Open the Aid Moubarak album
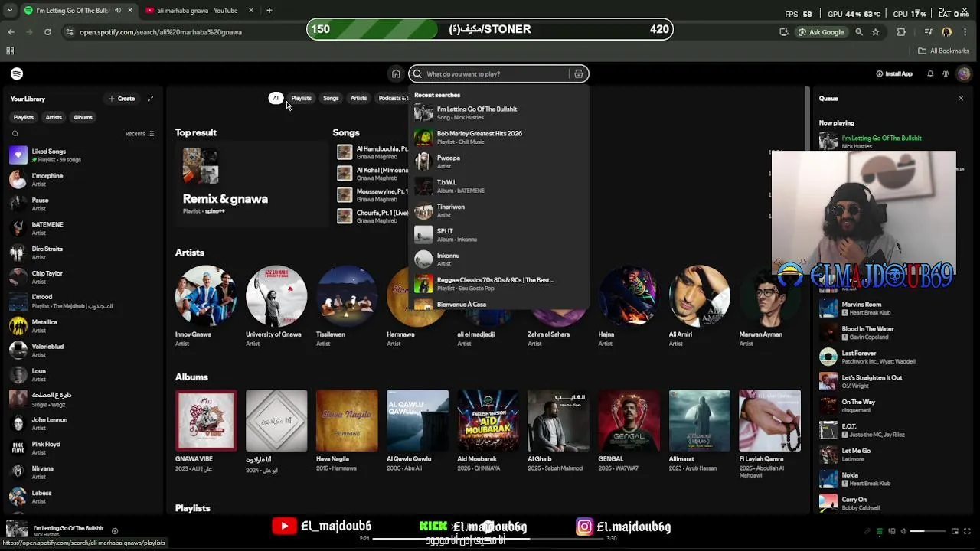This screenshot has width=980, height=551. coord(487,432)
